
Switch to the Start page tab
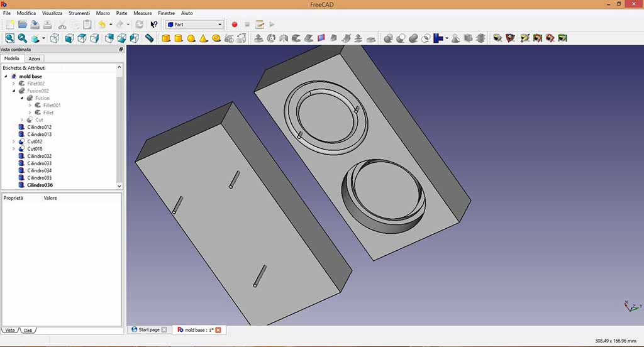[148, 330]
